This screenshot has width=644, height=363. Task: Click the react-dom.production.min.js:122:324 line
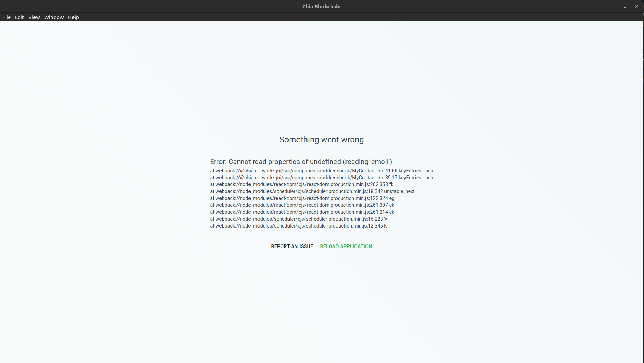(x=302, y=198)
